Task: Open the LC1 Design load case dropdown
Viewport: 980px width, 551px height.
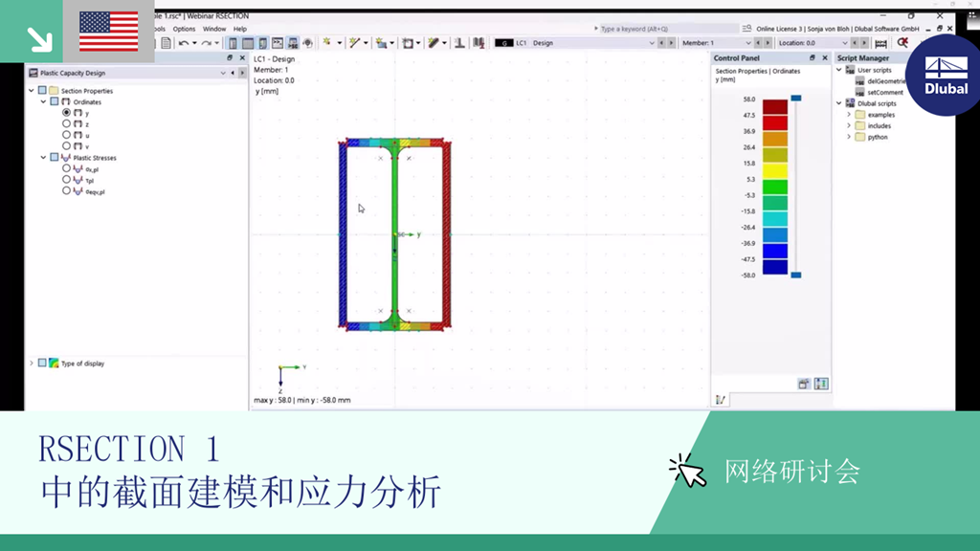Action: pyautogui.click(x=651, y=43)
